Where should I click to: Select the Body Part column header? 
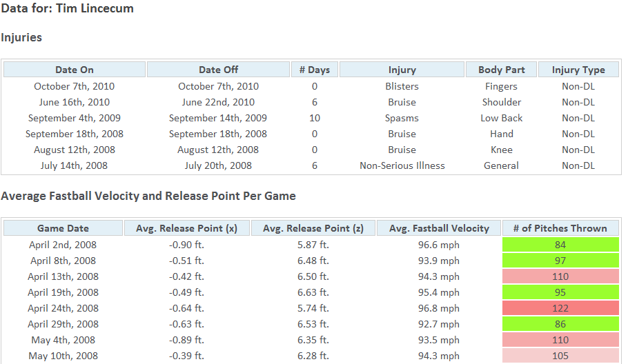tap(502, 70)
